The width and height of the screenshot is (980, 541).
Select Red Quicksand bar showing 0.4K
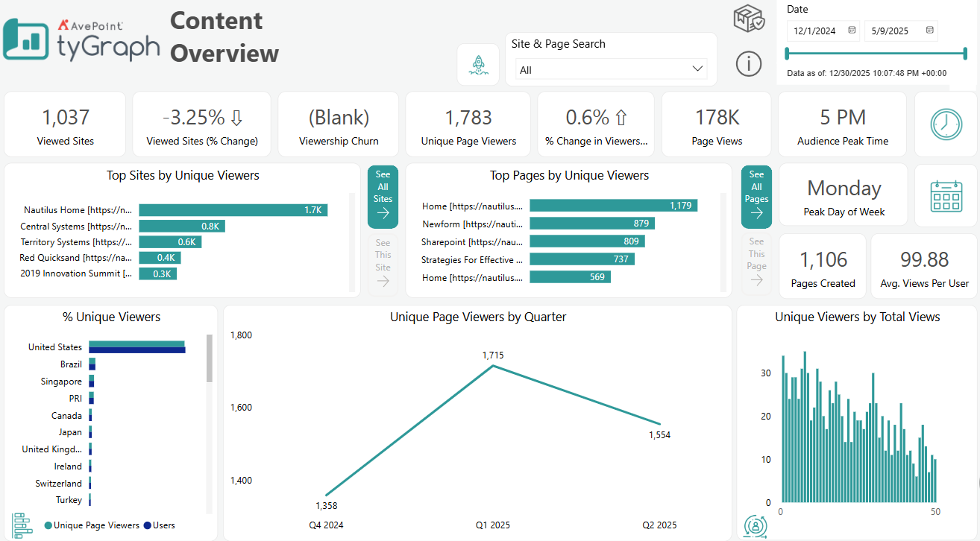160,257
